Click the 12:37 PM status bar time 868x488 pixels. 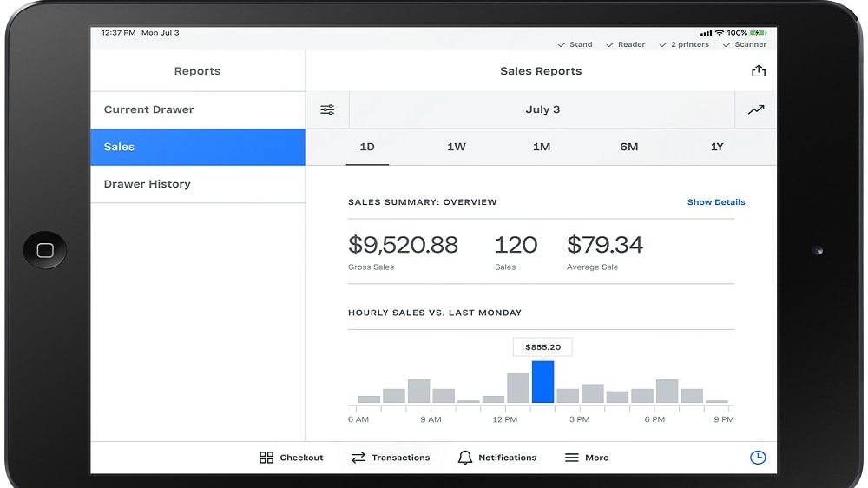(x=118, y=33)
